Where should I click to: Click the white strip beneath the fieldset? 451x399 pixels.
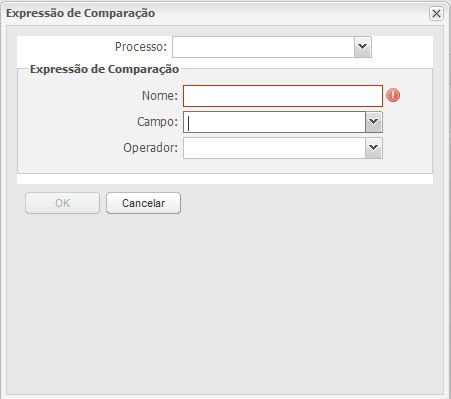(225, 179)
